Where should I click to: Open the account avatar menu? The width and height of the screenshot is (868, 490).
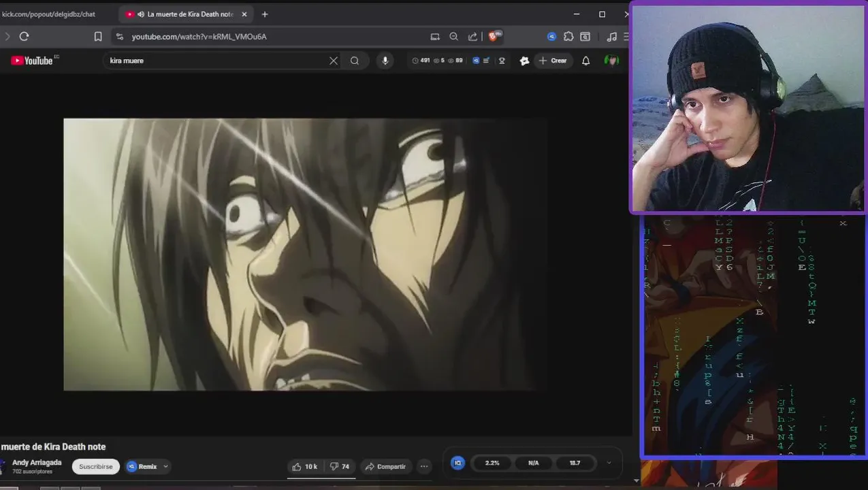[611, 61]
